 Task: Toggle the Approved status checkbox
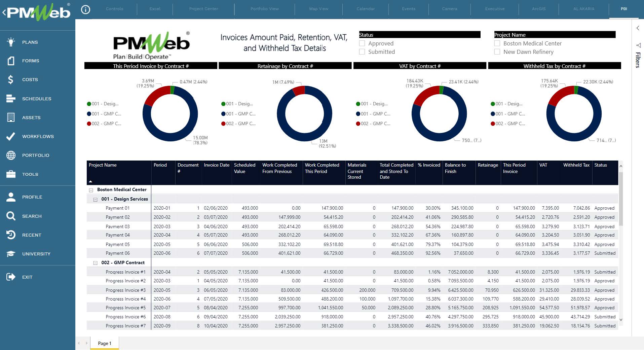[x=362, y=43]
